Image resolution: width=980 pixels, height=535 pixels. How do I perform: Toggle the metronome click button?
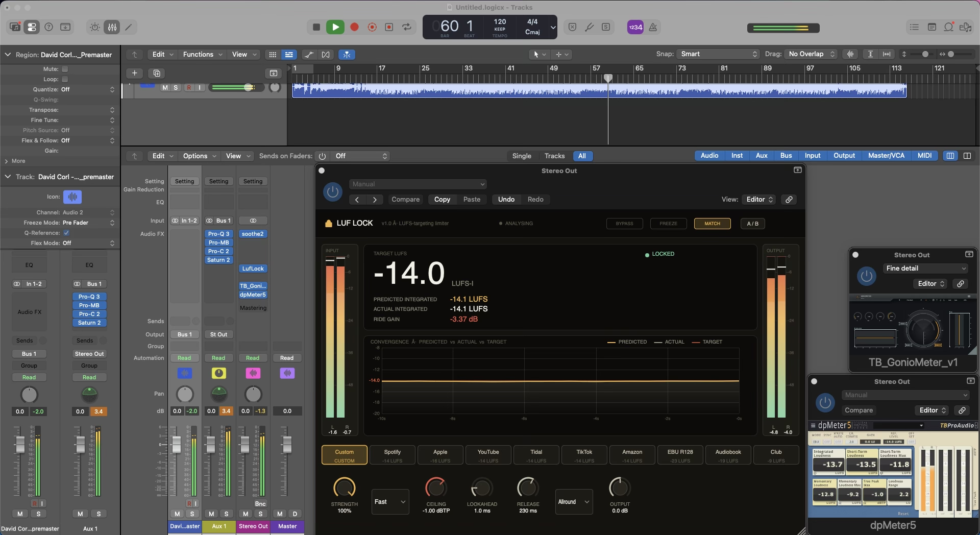(x=653, y=27)
